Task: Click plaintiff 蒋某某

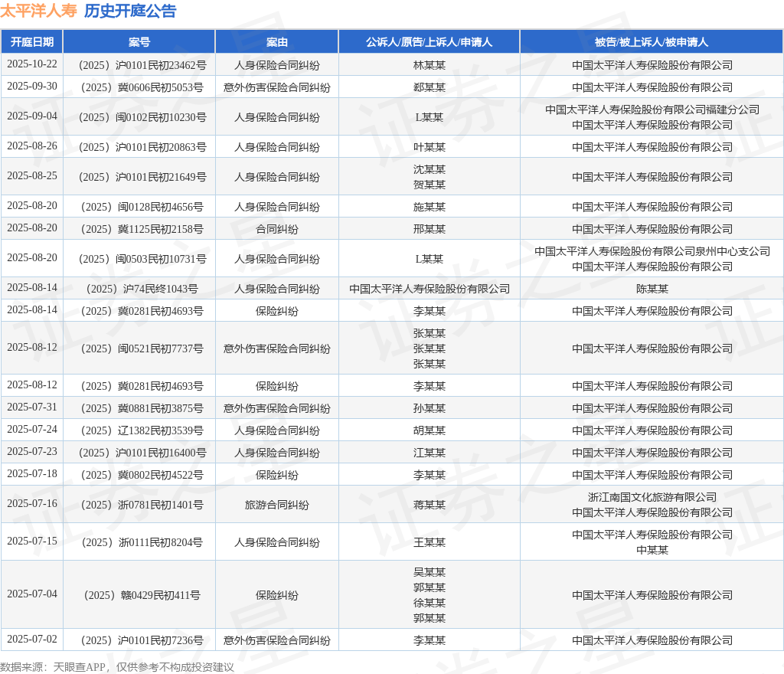Action: pos(430,505)
